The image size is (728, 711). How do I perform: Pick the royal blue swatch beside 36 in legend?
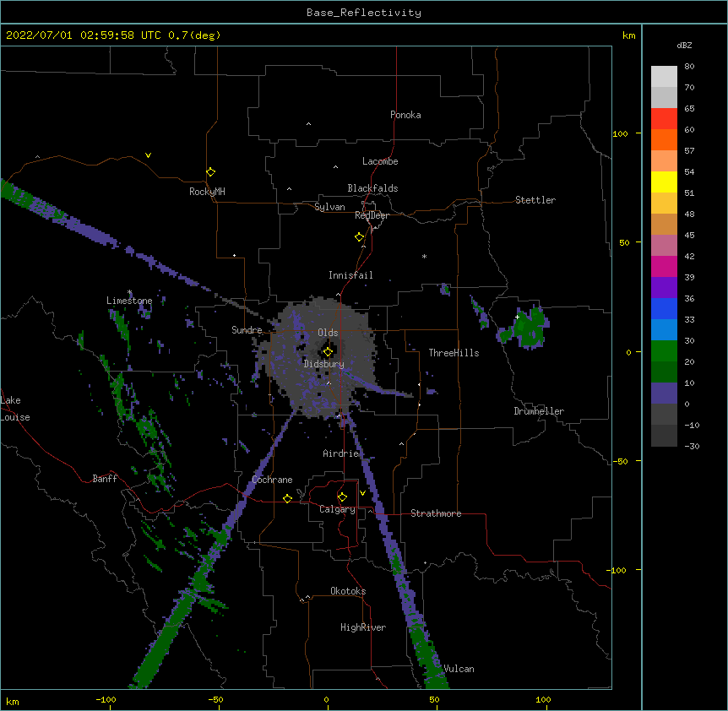pos(664,308)
